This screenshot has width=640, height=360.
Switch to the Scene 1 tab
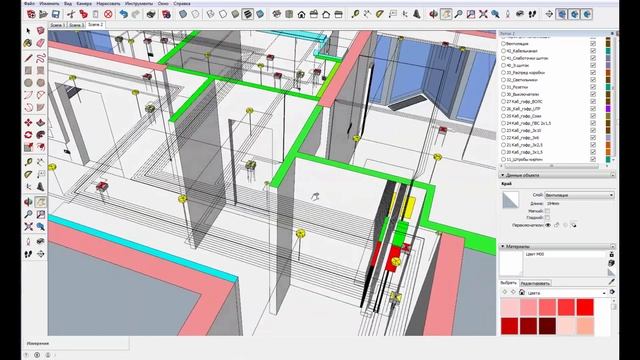[57, 25]
